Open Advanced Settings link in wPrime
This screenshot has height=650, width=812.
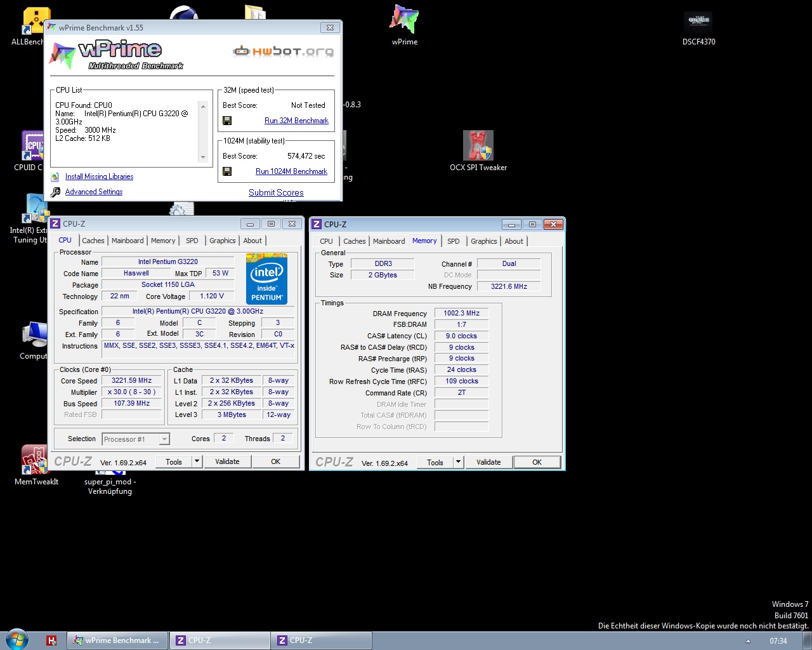(94, 192)
